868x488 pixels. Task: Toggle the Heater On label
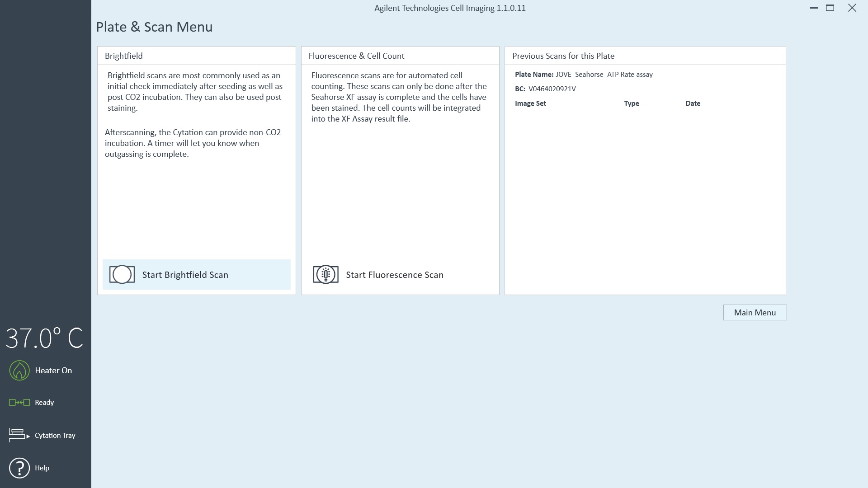(x=53, y=371)
